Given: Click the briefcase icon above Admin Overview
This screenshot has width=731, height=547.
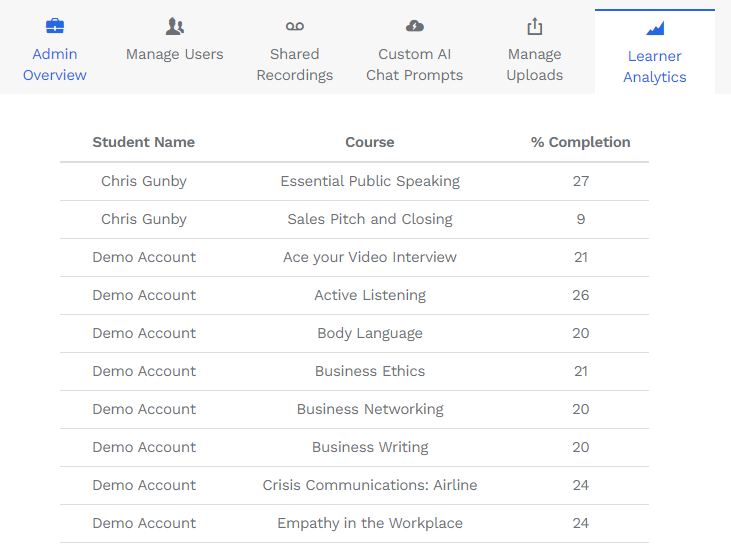Looking at the screenshot, I should (x=55, y=26).
